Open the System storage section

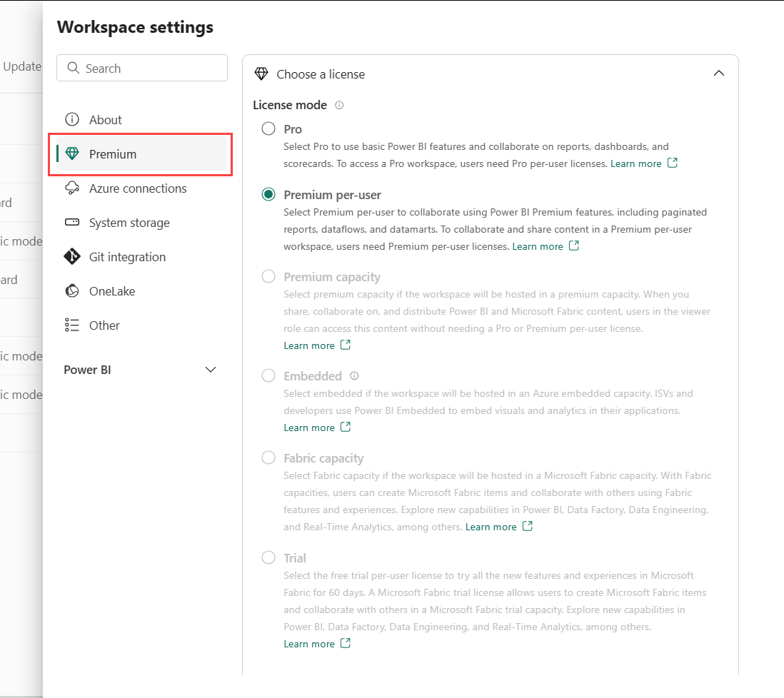pos(129,222)
